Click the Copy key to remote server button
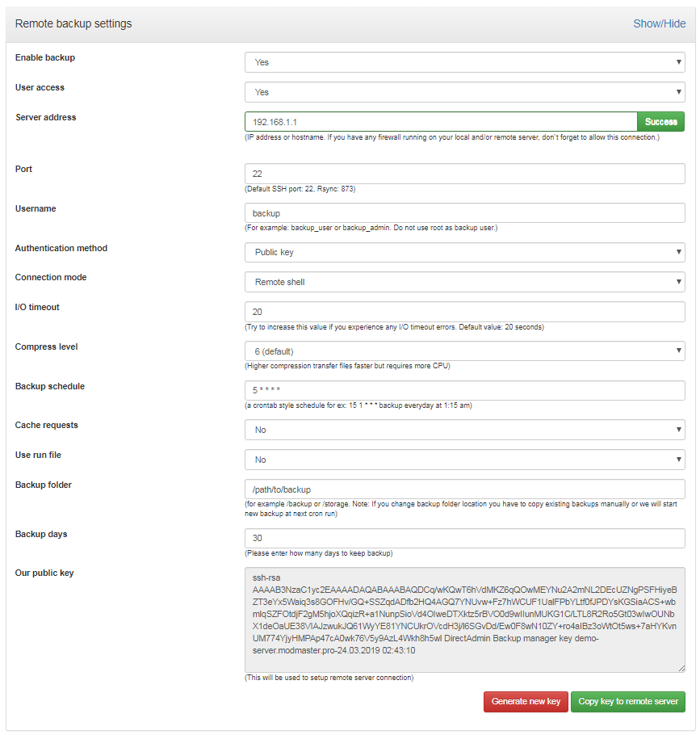Viewport: 700px width, 735px height. (x=628, y=701)
